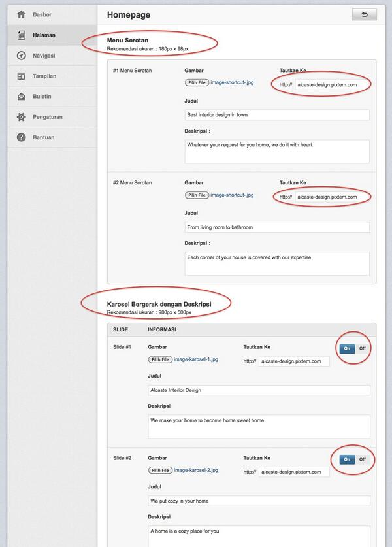This screenshot has width=392, height=547.
Task: Click the Pengaturan gear icon
Action: point(22,117)
